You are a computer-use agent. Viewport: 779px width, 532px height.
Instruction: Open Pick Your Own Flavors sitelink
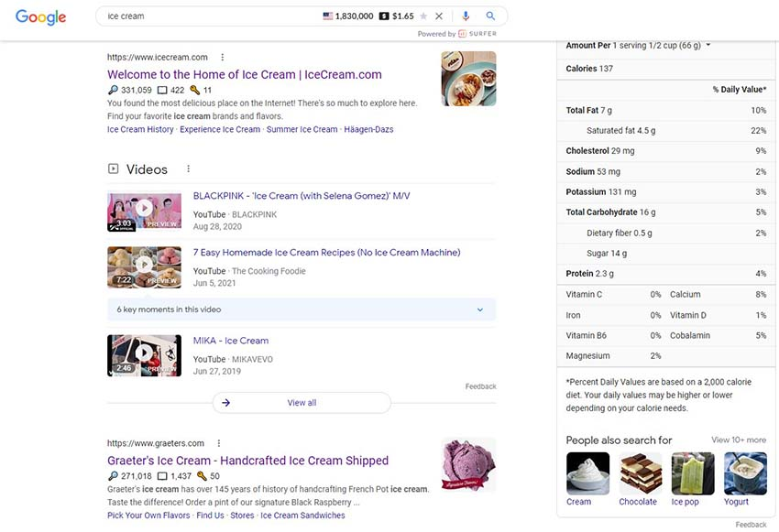point(148,516)
